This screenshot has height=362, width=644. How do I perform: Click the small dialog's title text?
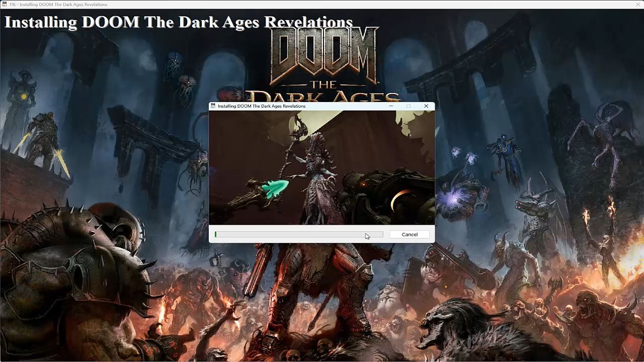click(262, 106)
